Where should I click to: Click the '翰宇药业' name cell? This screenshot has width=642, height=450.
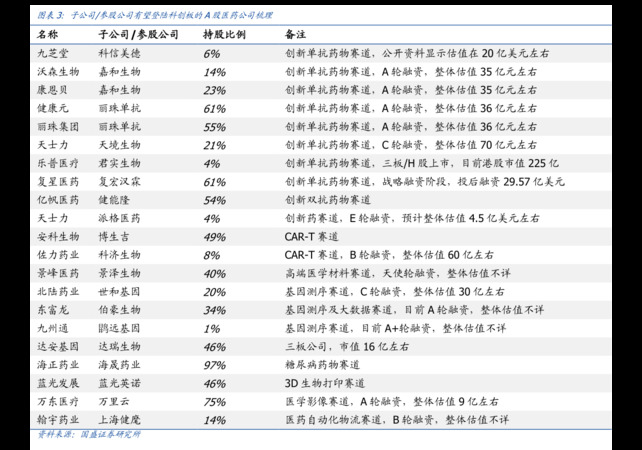click(58, 420)
